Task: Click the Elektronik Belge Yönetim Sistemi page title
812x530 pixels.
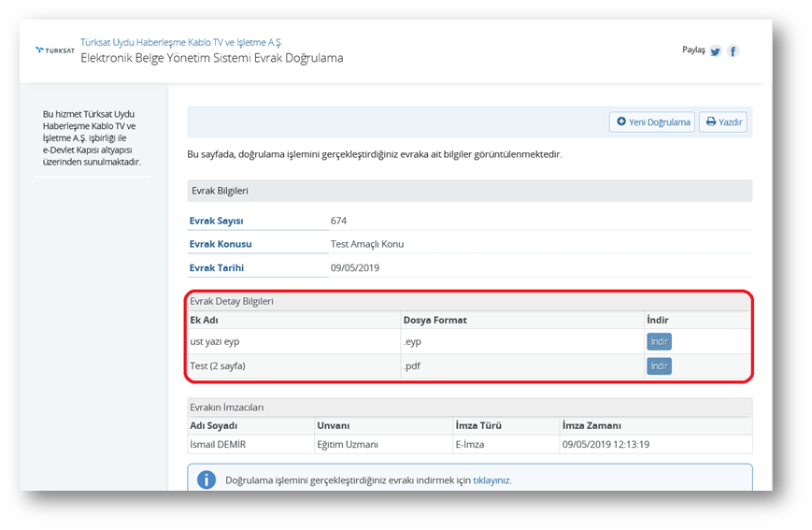Action: [x=211, y=58]
